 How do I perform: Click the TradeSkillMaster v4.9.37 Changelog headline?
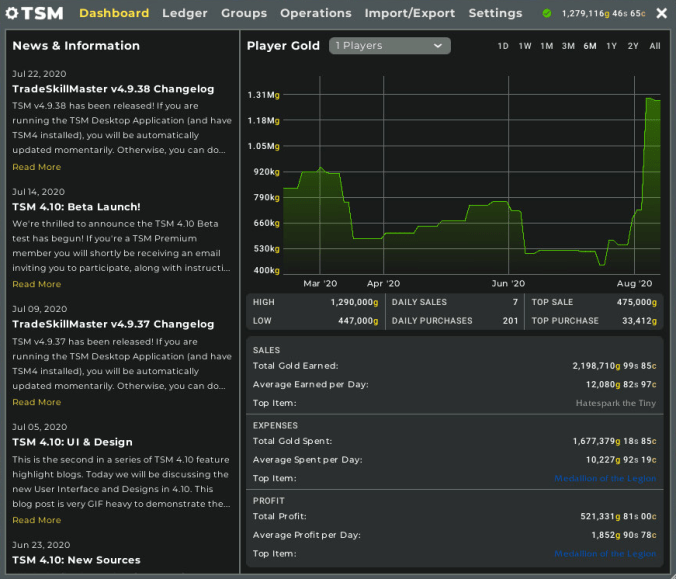coord(113,324)
